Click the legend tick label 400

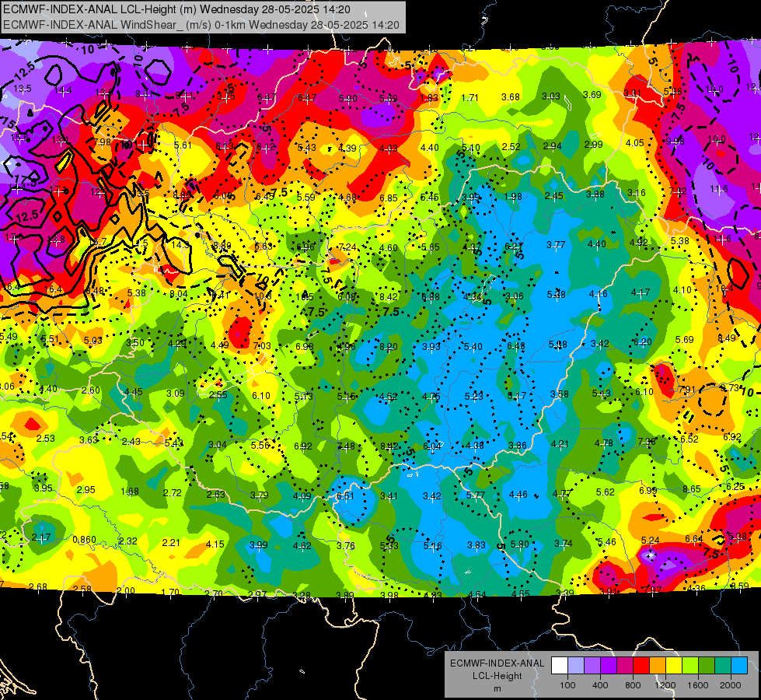click(600, 685)
